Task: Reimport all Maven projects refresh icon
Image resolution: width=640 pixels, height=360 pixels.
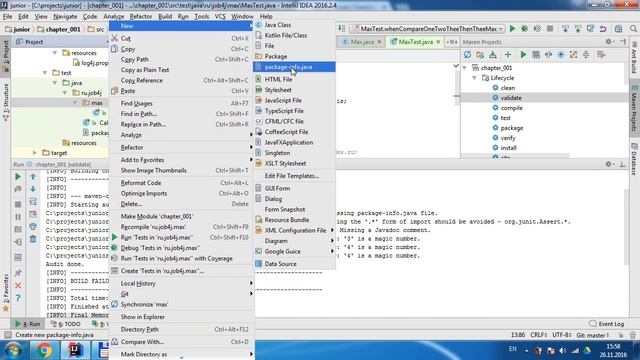Action: click(x=467, y=55)
